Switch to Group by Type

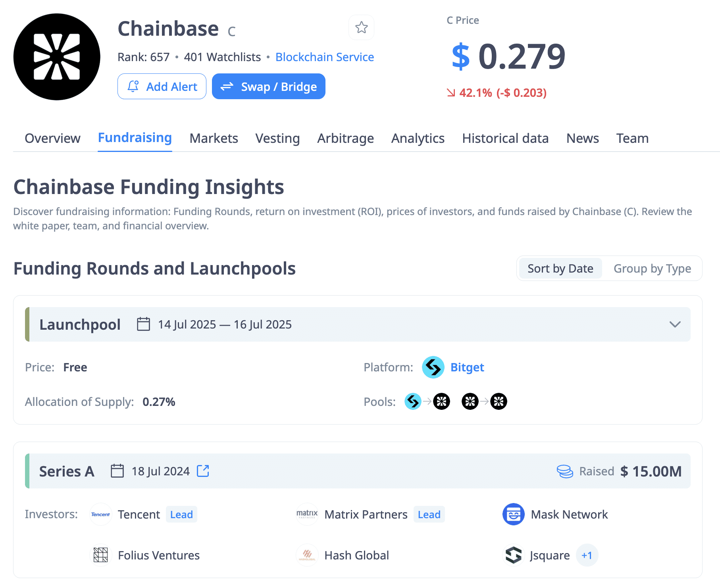652,269
